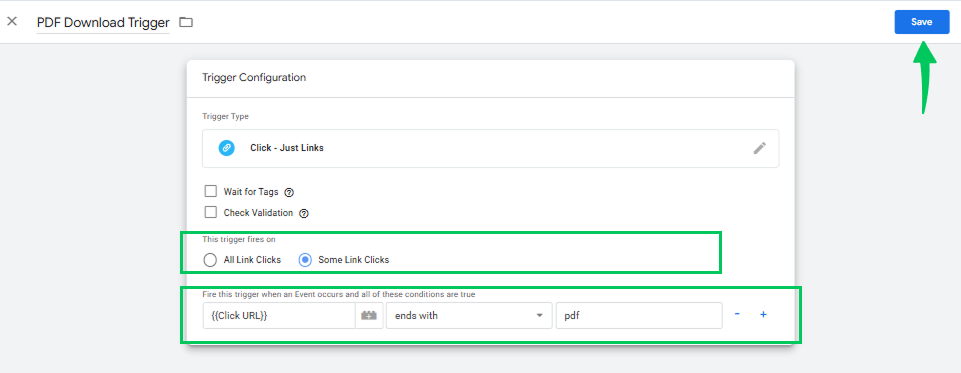Open the {{Click URL}} variable dropdown
Image resolution: width=961 pixels, height=373 pixels.
click(x=279, y=315)
